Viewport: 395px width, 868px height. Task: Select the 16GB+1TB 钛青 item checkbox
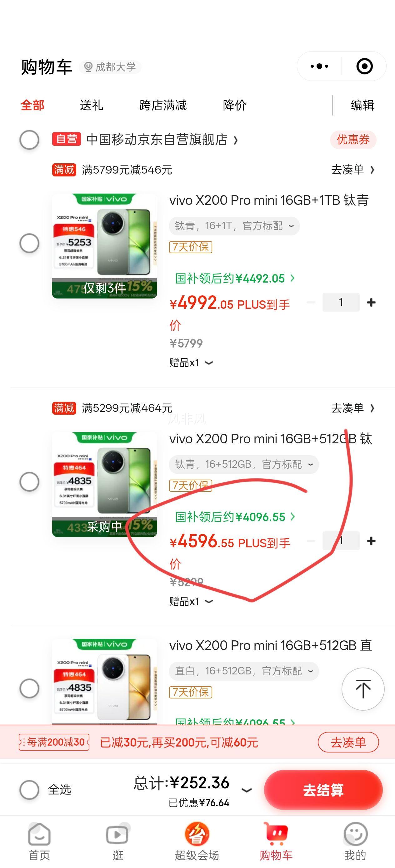(29, 243)
